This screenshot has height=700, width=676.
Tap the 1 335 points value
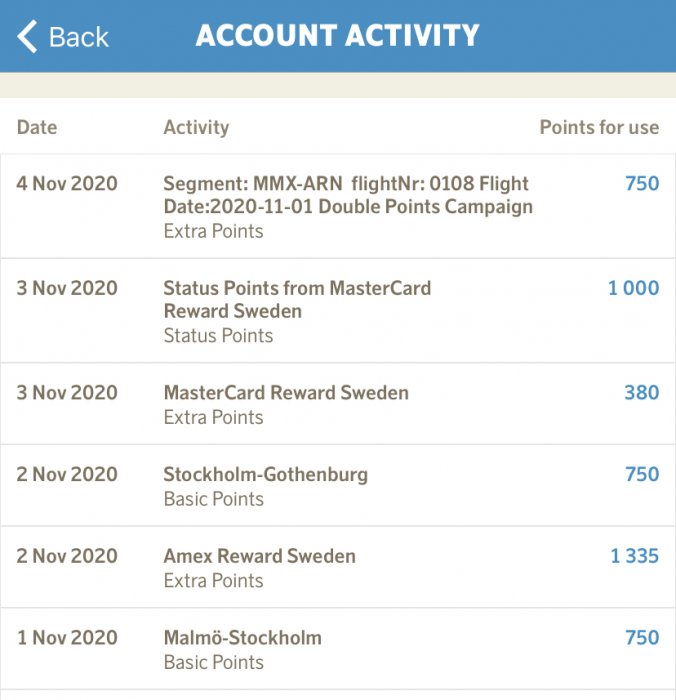tap(634, 556)
